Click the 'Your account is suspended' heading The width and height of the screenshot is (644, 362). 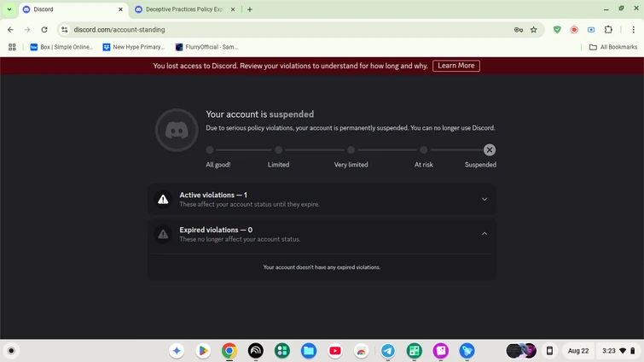(x=259, y=114)
